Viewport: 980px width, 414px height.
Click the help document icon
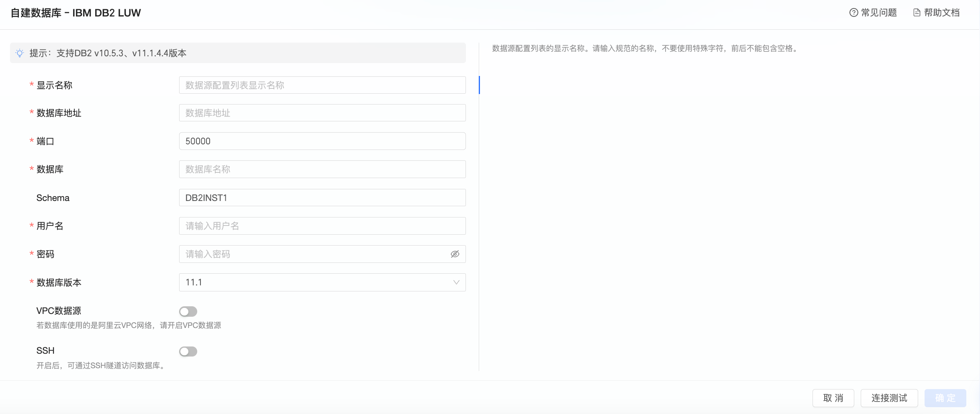917,13
